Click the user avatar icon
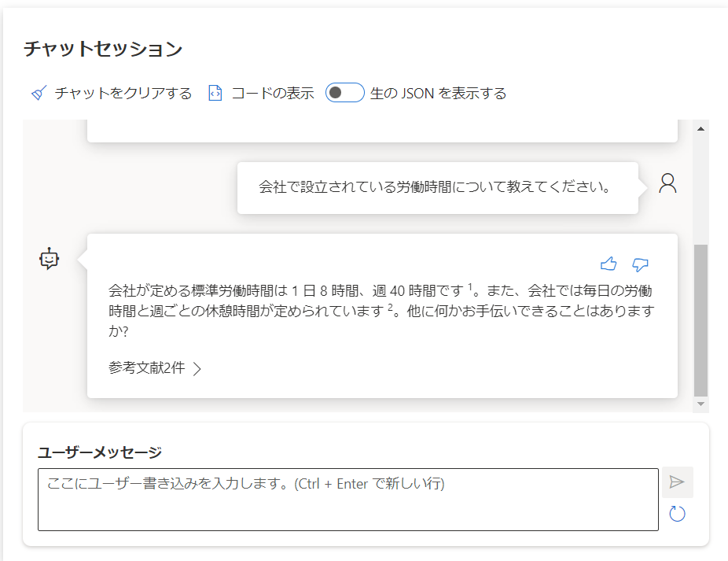 [x=667, y=183]
